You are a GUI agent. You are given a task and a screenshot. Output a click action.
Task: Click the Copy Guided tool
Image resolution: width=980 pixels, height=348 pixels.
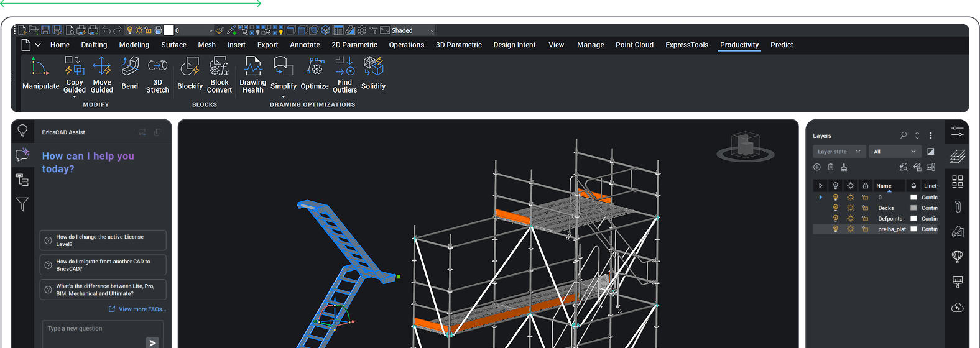coord(75,75)
